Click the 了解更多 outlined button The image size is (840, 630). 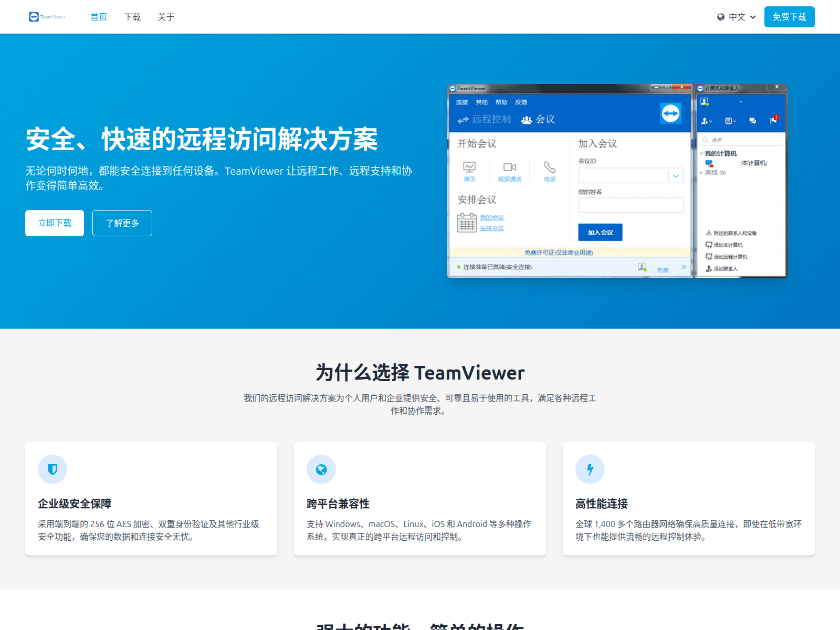click(x=122, y=223)
